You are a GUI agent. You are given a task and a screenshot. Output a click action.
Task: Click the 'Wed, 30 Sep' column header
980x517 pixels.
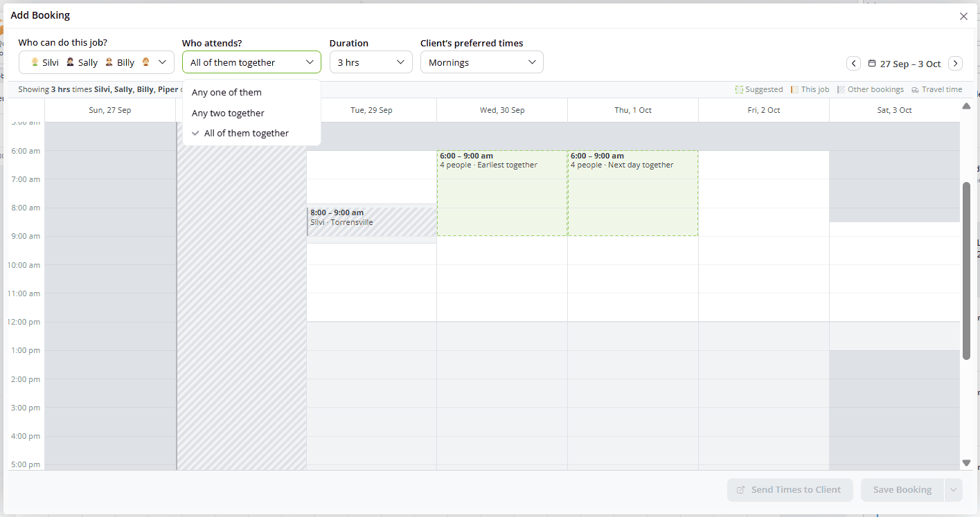(x=502, y=110)
